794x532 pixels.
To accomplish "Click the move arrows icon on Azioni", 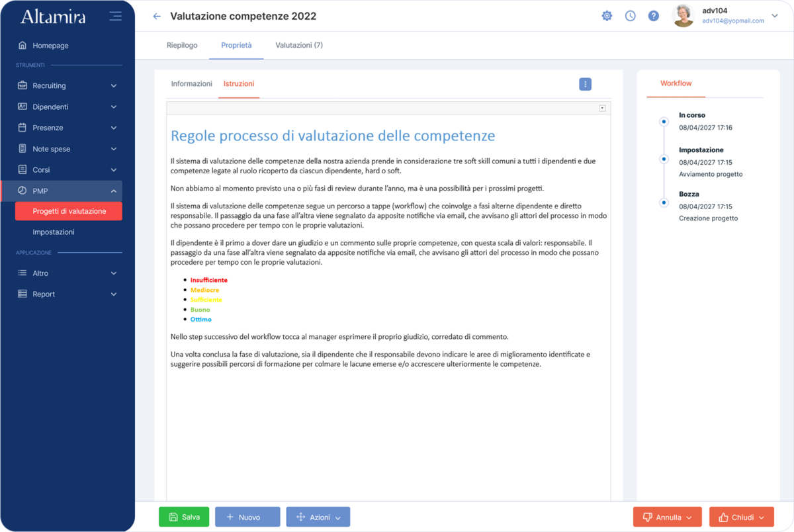I will coord(301,517).
